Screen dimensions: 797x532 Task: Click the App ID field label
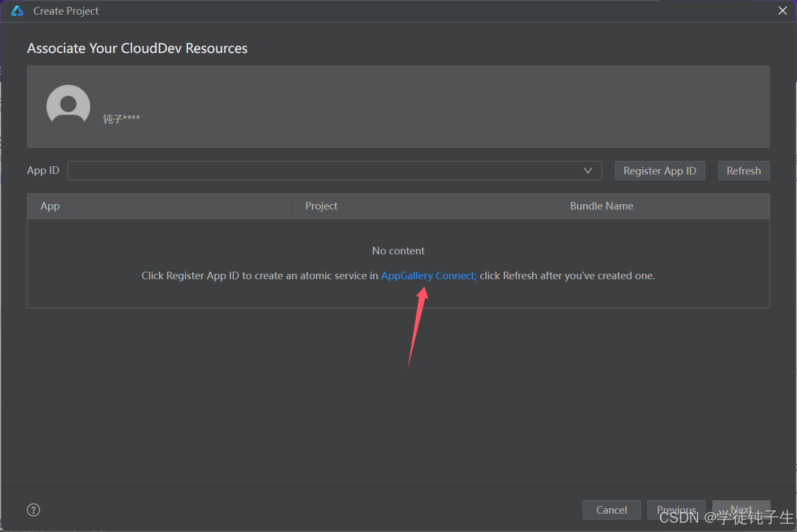(x=43, y=171)
